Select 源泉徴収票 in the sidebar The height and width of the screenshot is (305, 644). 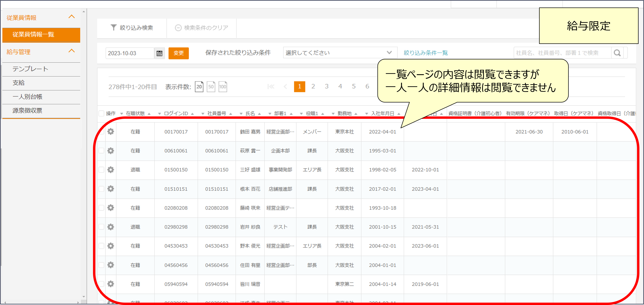[28, 111]
